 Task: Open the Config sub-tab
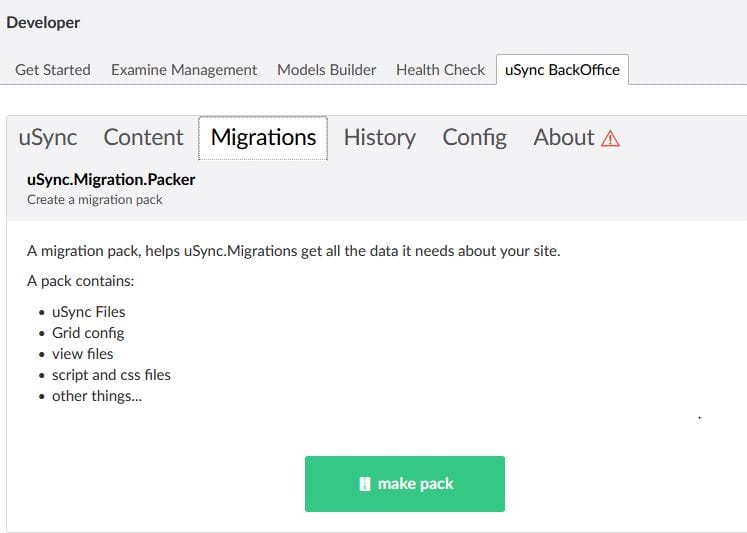474,138
